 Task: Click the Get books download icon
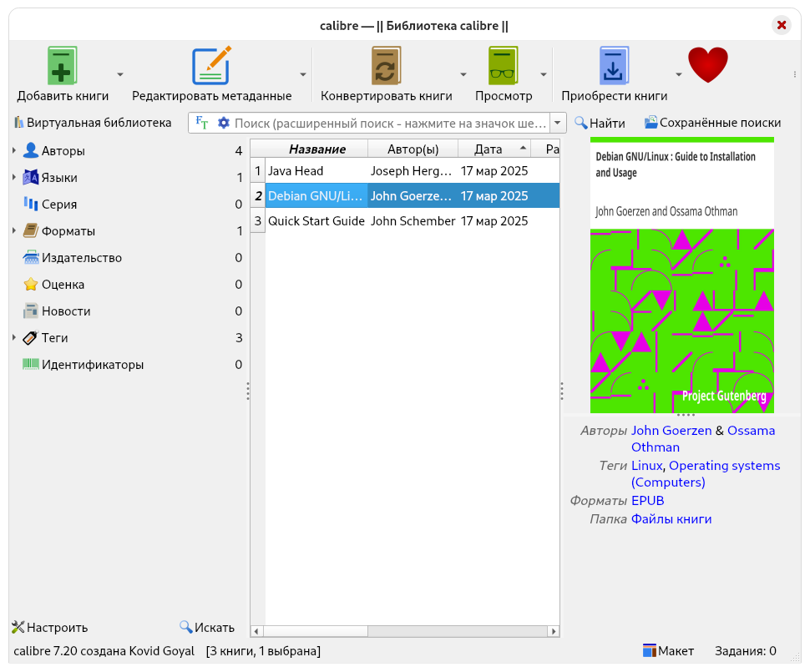614,66
